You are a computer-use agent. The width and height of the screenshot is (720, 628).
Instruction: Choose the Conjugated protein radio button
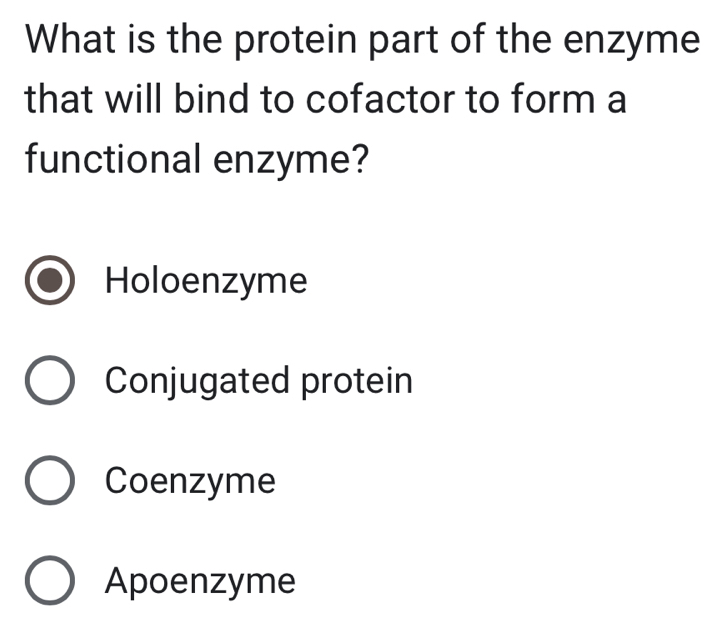48,382
